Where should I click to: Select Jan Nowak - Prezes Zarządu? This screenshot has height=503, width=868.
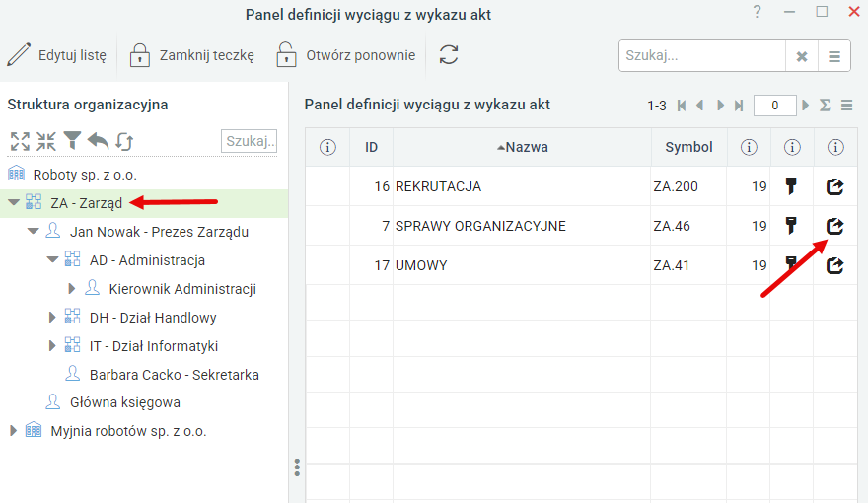[159, 232]
